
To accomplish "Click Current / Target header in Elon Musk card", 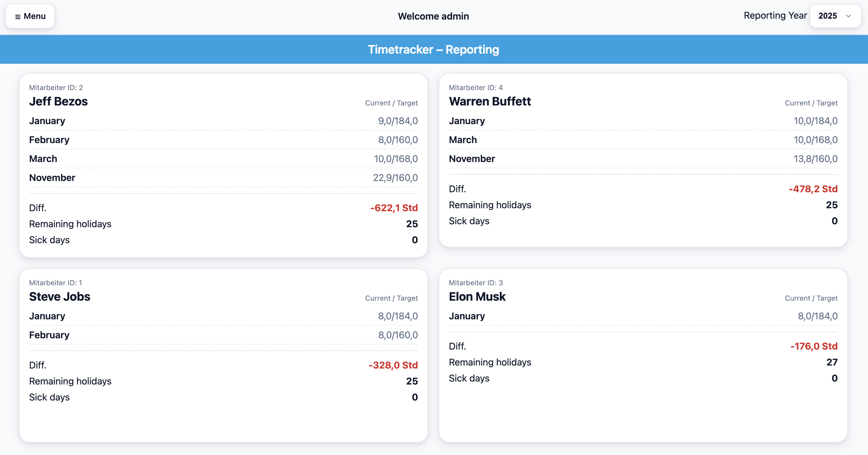I will tap(811, 298).
